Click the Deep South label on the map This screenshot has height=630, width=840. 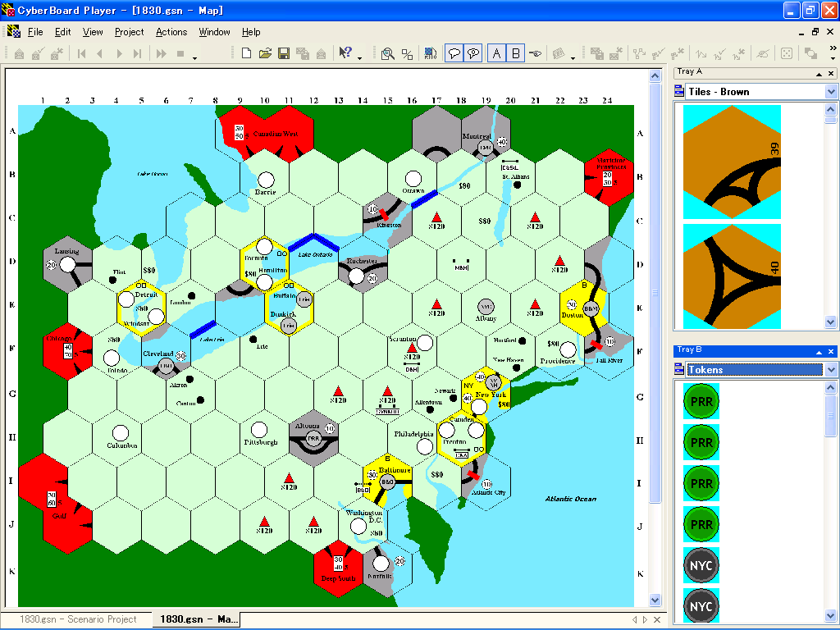338,578
